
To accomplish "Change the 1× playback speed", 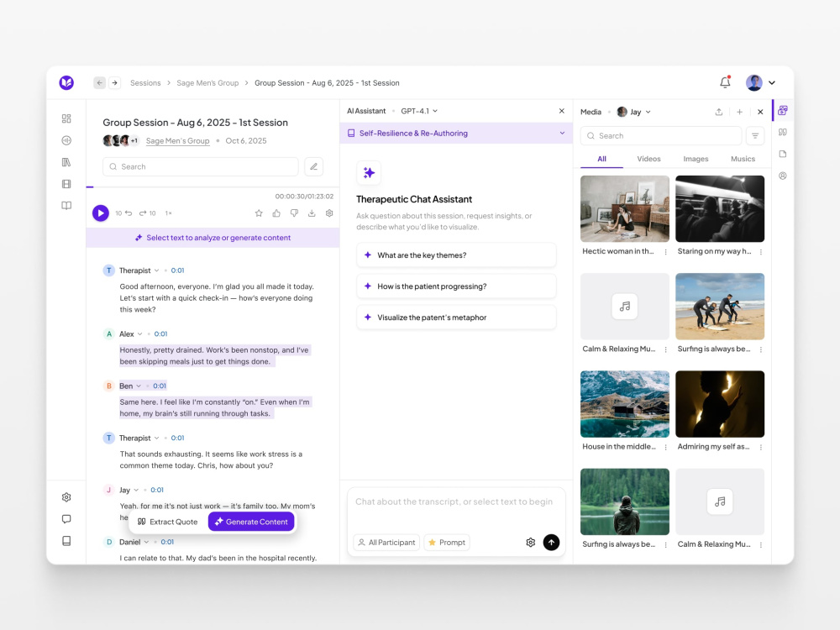I will 168,213.
